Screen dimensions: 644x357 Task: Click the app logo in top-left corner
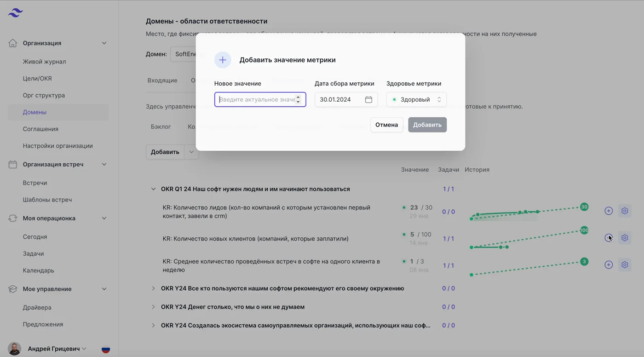(15, 13)
